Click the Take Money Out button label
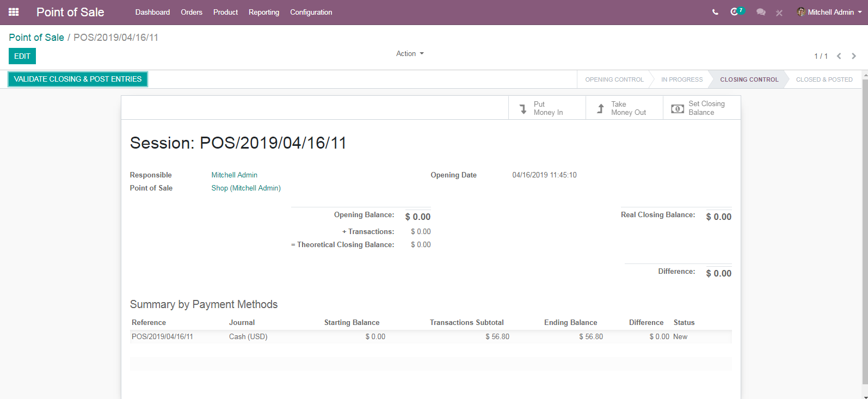The height and width of the screenshot is (399, 868). click(x=629, y=108)
